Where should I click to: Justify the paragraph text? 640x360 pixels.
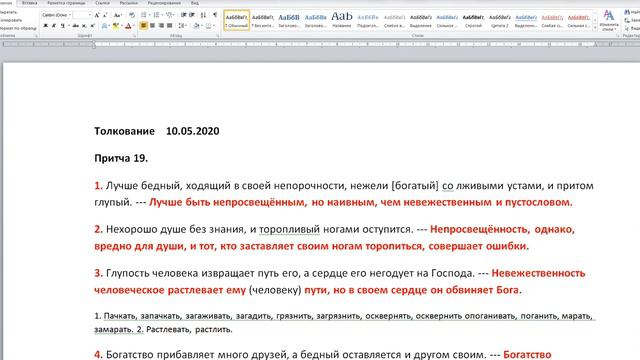170,26
